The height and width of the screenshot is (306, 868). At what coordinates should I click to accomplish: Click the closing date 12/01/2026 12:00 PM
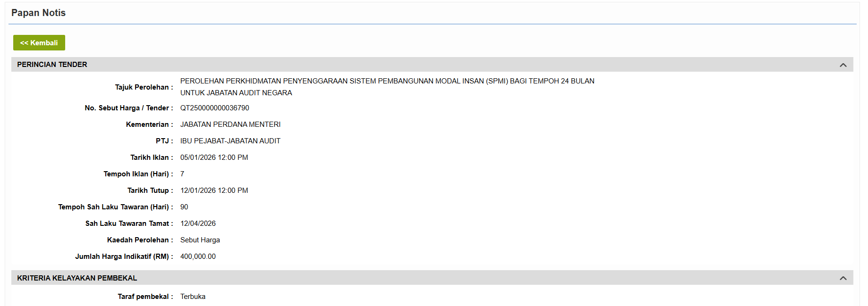click(214, 190)
